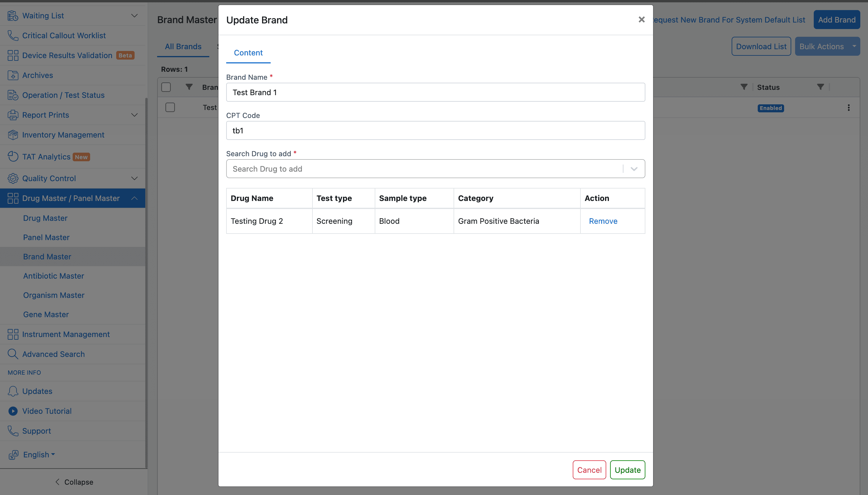Open Organism Master submenu item
868x495 pixels.
54,295
